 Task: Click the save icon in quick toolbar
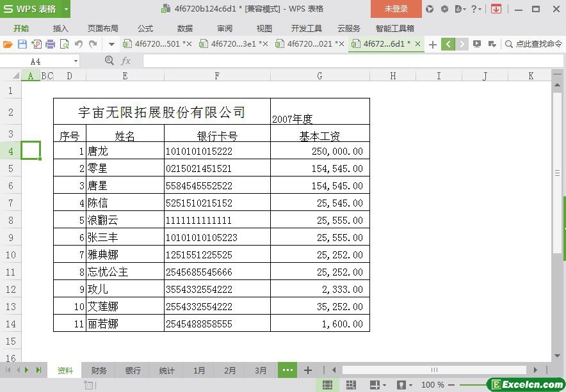[22, 44]
